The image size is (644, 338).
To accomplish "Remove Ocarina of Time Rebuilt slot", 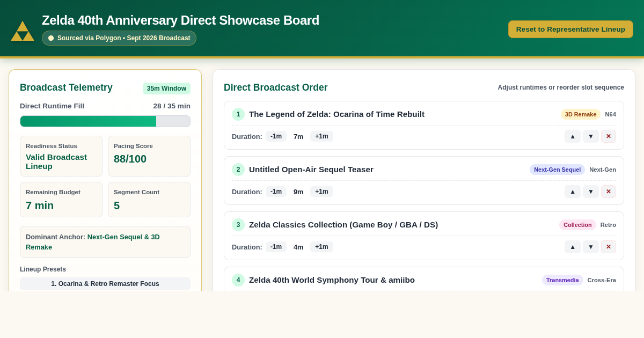I will [609, 136].
